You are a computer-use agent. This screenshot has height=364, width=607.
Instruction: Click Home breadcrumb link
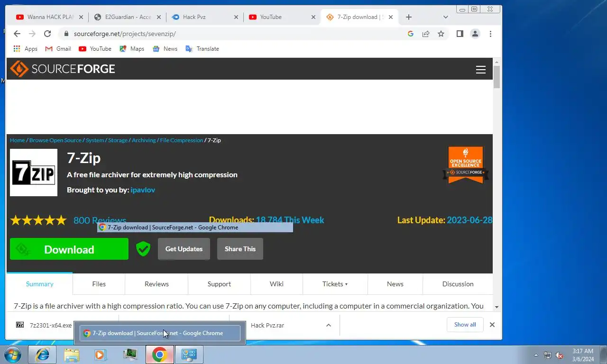(x=17, y=140)
